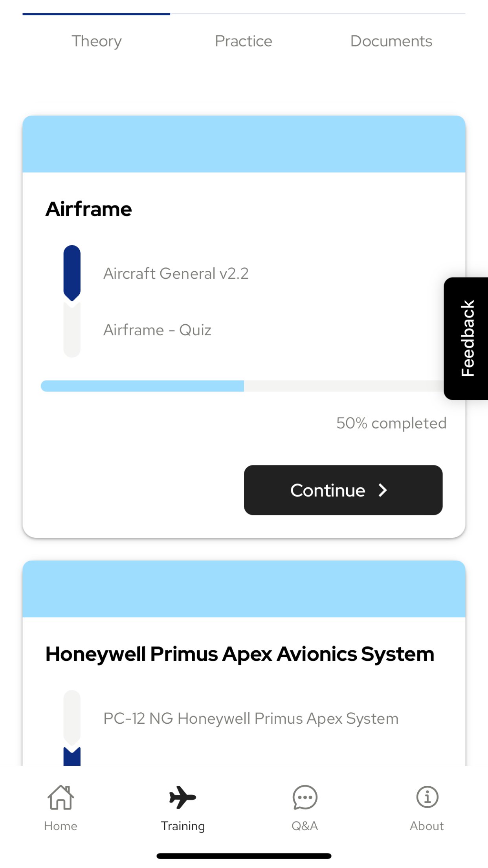Select the Honeywell Primus Apex Avionics System title
Viewport: 488px width, 868px height.
(240, 655)
